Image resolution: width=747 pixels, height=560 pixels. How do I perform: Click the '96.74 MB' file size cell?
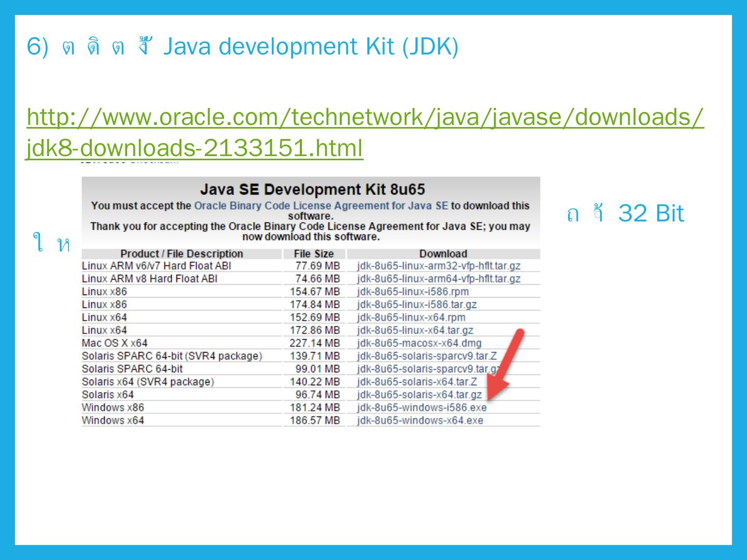317,395
